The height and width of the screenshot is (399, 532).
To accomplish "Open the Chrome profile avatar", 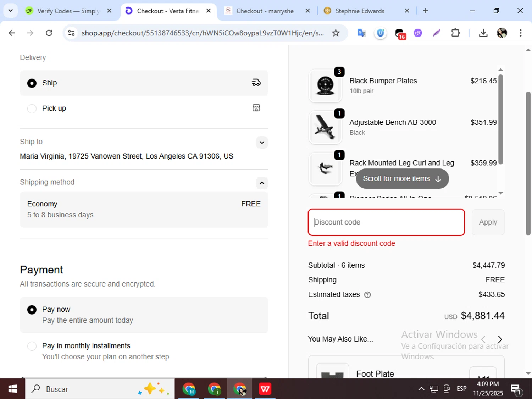I will [x=502, y=33].
